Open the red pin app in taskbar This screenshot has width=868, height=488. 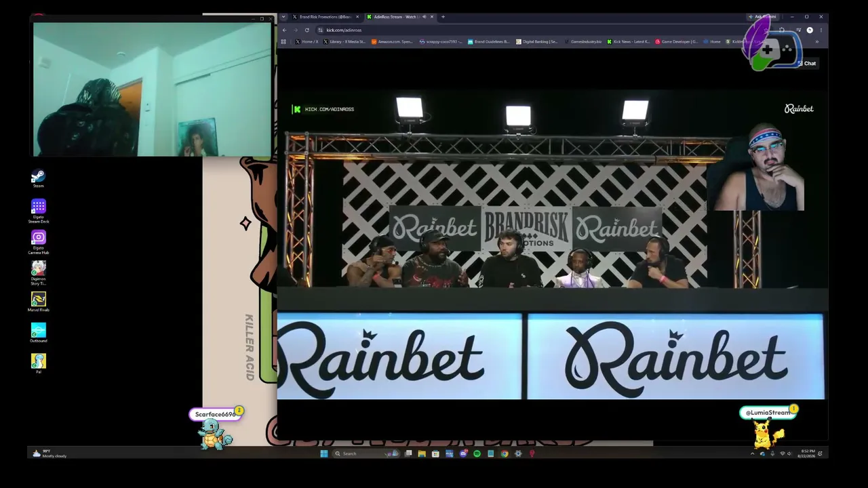532,453
